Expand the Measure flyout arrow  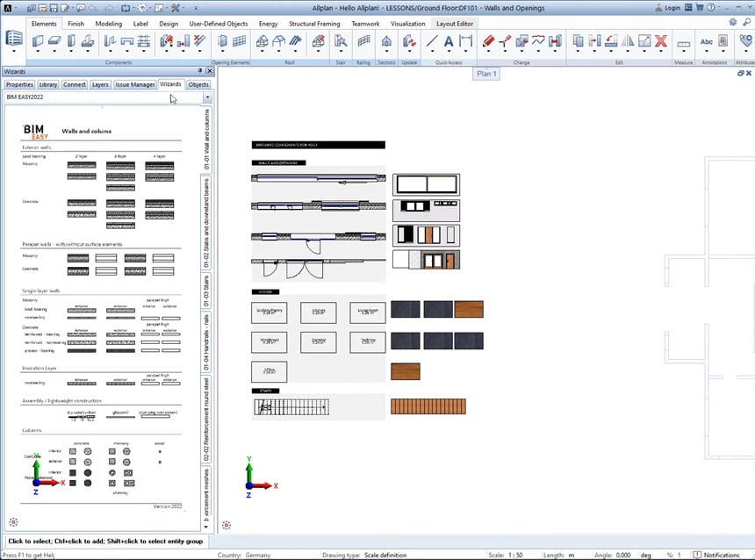pyautogui.click(x=683, y=51)
